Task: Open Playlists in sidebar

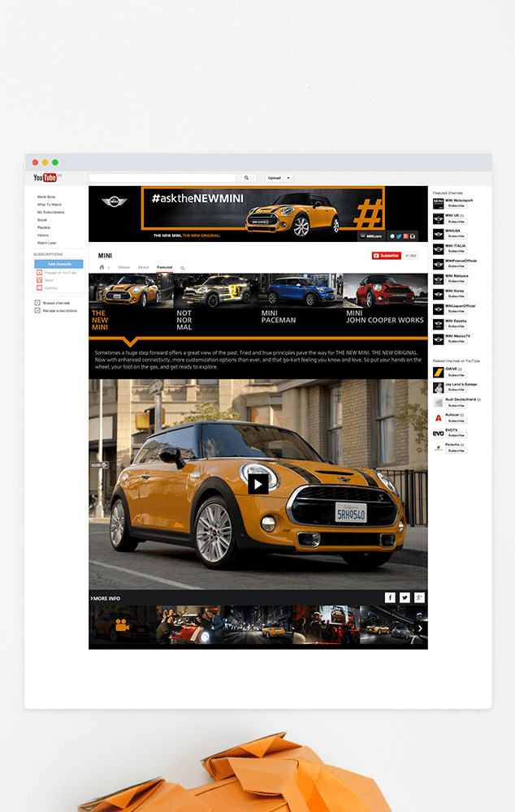Action: click(44, 227)
